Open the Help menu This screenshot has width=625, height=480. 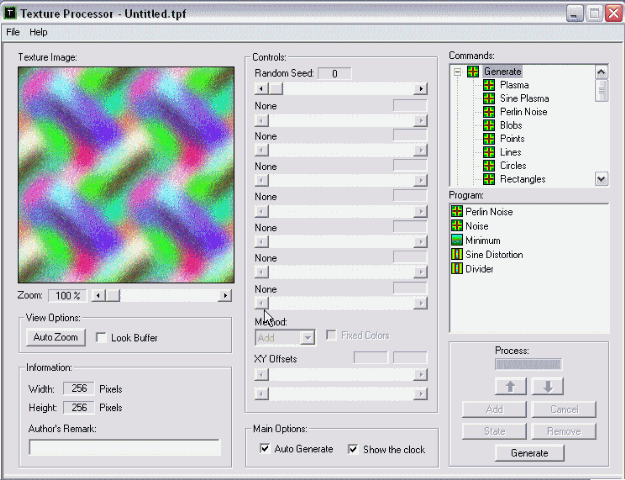(38, 32)
